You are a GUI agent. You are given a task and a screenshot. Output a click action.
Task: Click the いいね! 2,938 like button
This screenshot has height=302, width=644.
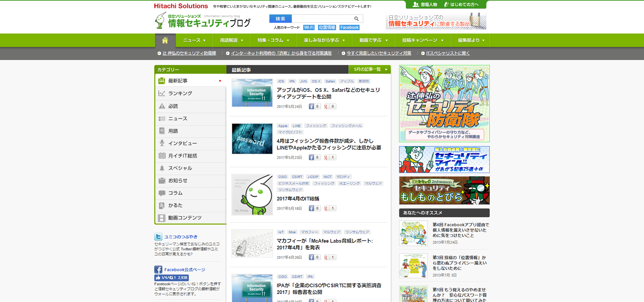click(171, 278)
